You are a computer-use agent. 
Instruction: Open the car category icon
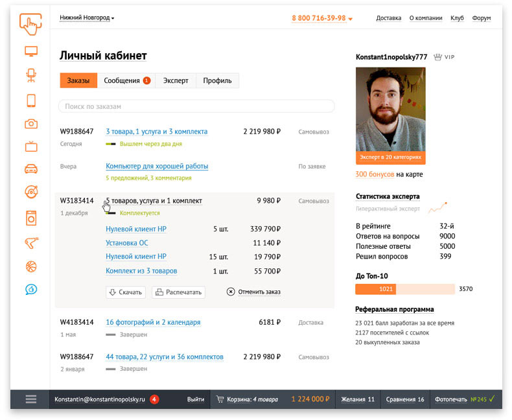click(30, 169)
